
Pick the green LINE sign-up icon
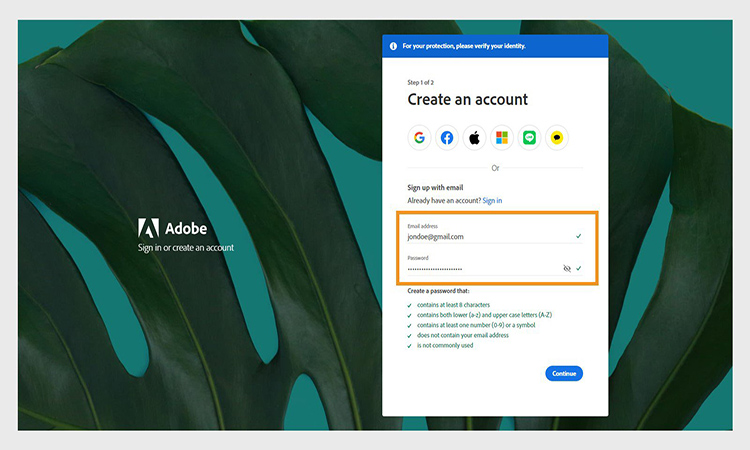click(529, 138)
